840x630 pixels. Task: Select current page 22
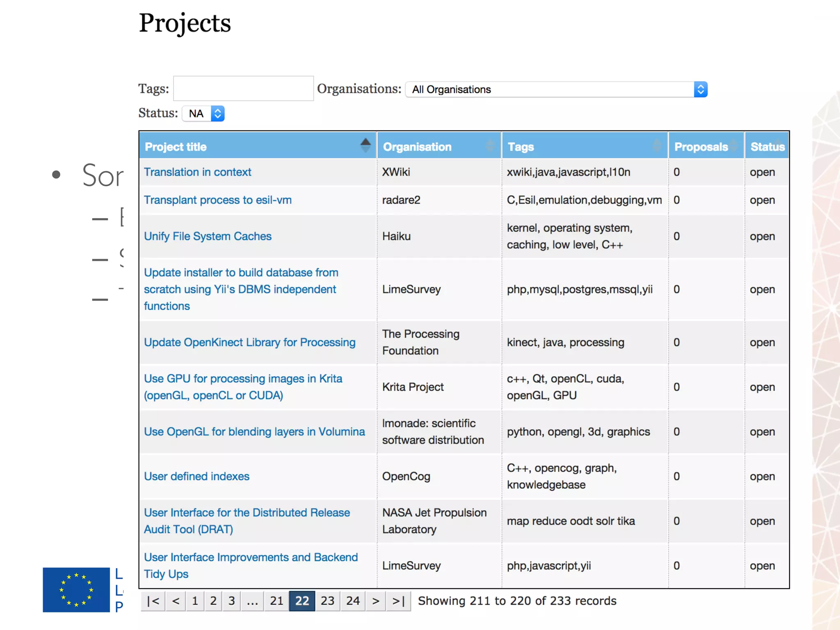(x=302, y=601)
